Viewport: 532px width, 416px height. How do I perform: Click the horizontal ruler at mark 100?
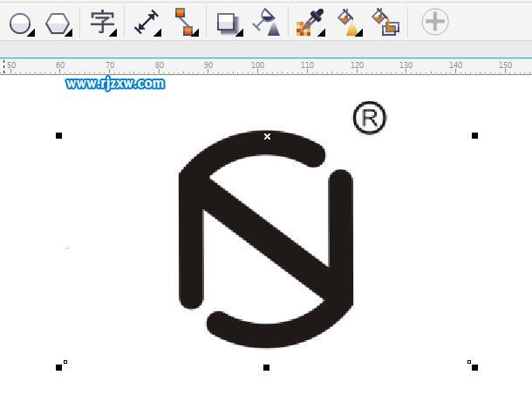[257, 65]
